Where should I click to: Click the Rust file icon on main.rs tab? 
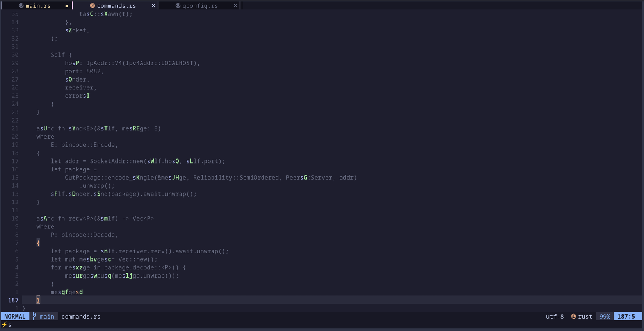[x=21, y=5]
